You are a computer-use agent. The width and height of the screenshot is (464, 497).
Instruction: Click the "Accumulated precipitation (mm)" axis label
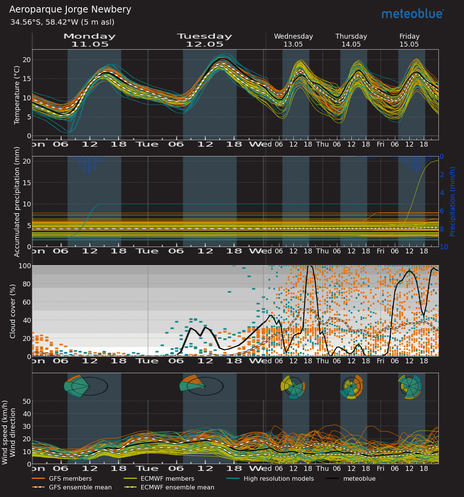(x=17, y=202)
